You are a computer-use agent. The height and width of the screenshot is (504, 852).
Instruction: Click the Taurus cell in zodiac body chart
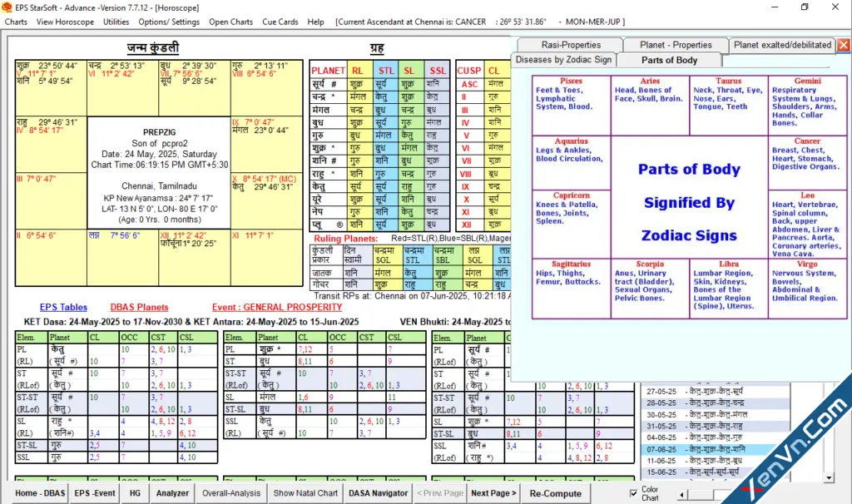729,106
